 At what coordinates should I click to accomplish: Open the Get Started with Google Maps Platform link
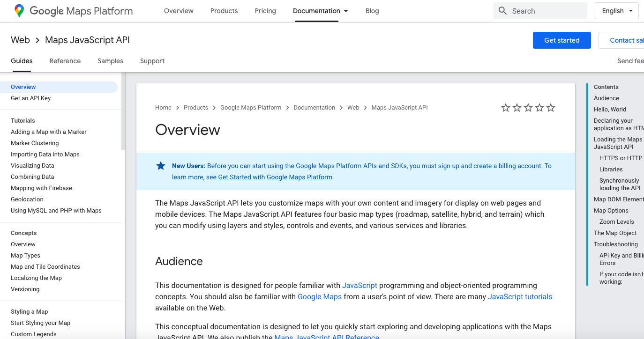[x=275, y=177]
